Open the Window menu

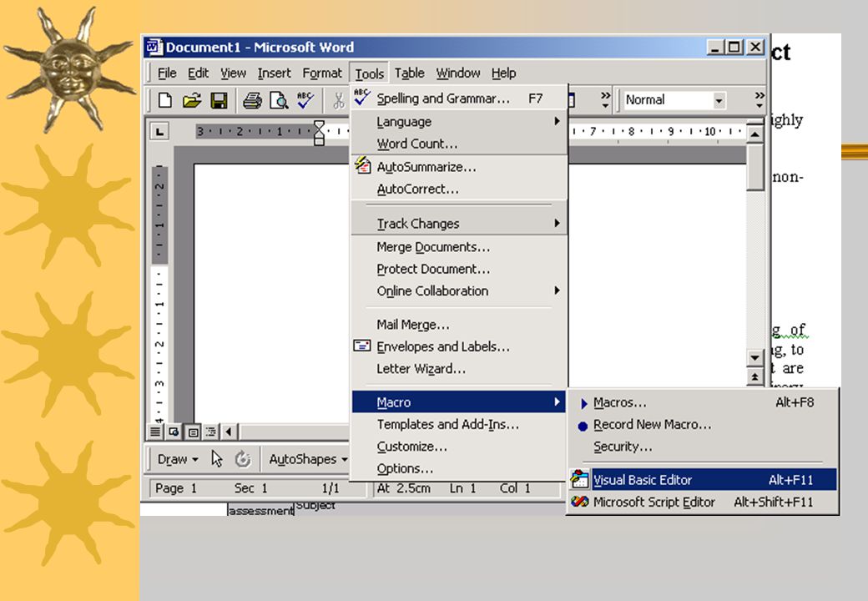pos(458,73)
